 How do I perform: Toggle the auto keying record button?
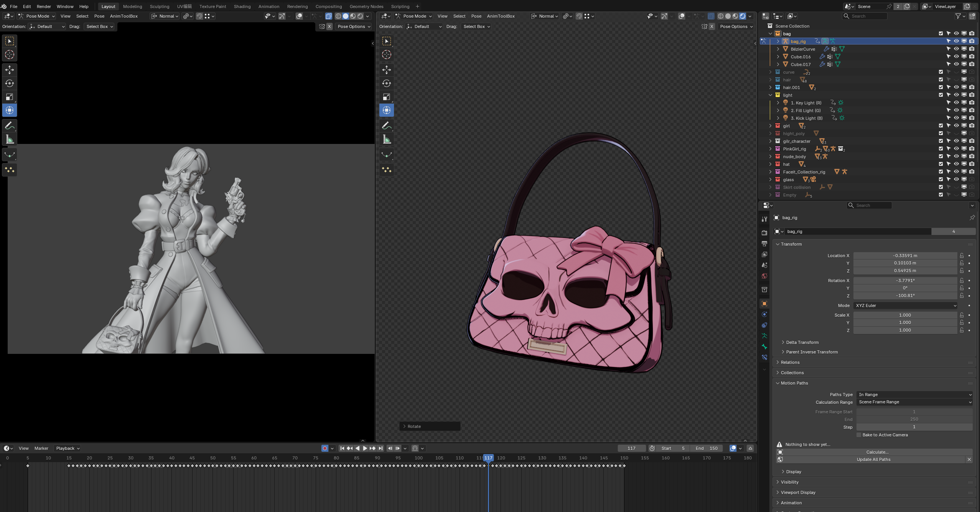[325, 448]
